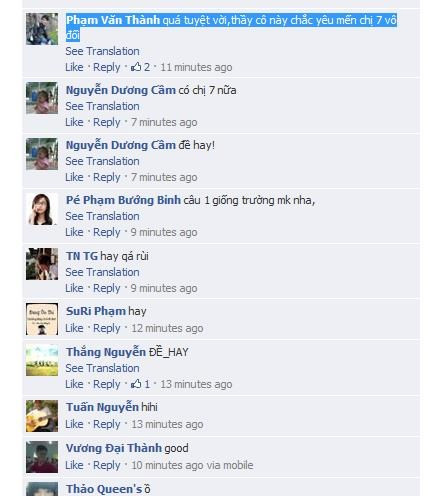Like Phạm Văn Thành's comment
The height and width of the screenshot is (496, 439).
click(74, 67)
